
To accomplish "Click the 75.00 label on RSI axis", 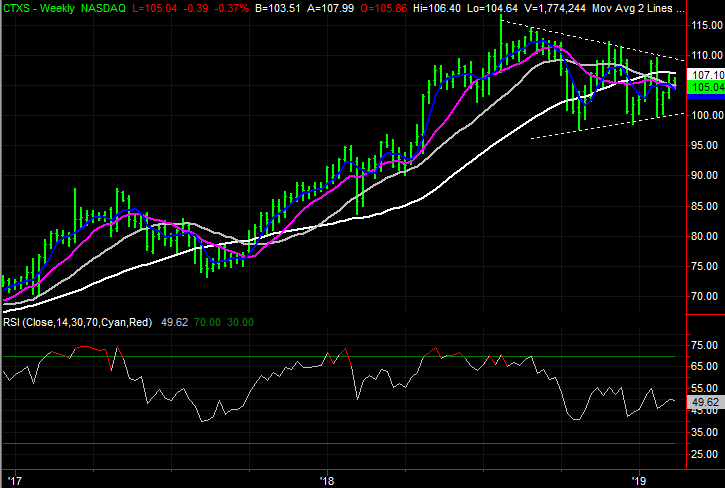I will pos(706,345).
